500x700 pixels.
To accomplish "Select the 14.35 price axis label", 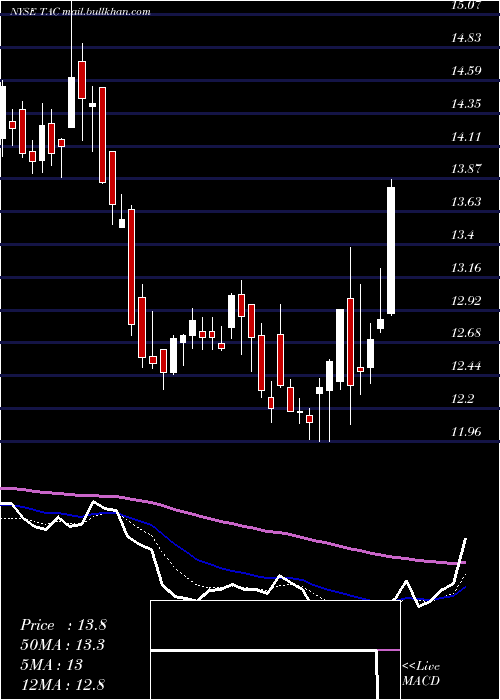I will click(x=466, y=104).
